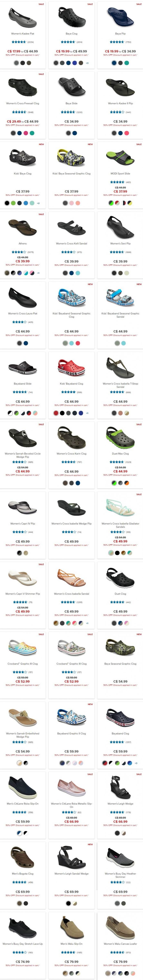Open Women's Crocs Kelli Sandal title link

[x=71, y=244]
